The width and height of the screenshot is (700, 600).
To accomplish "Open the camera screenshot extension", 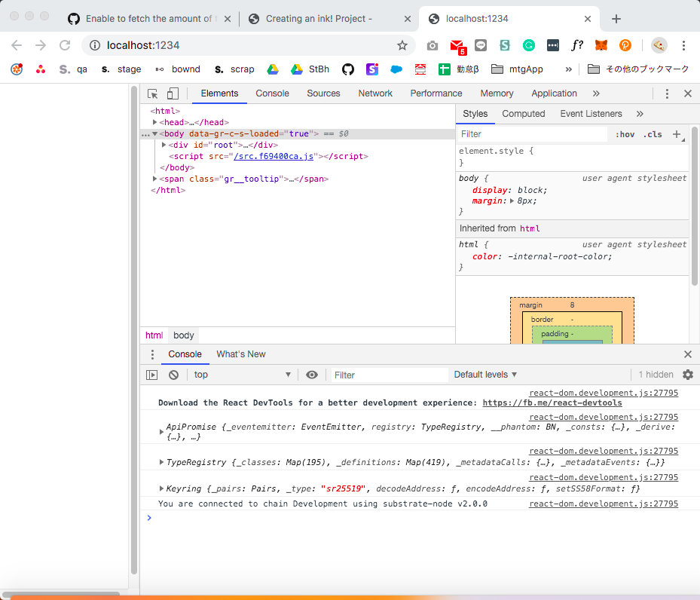I will [433, 45].
